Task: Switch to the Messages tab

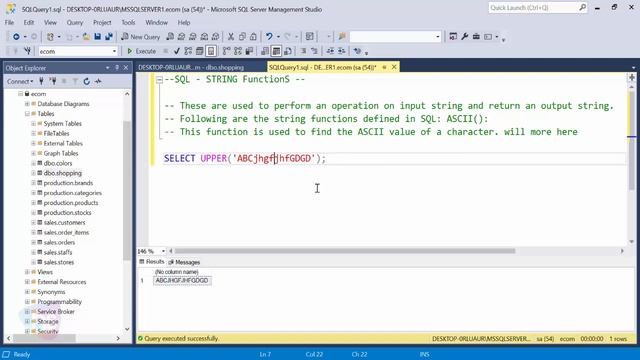Action: click(184, 262)
